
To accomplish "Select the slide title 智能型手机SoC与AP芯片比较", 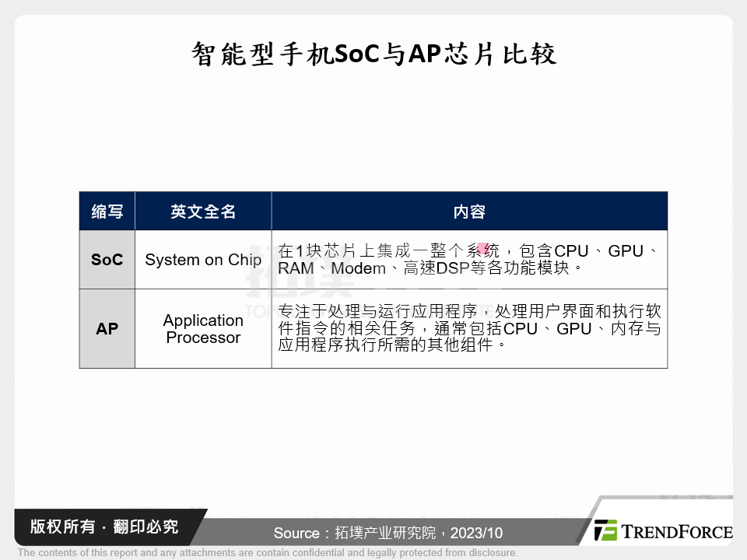I will pos(373,54).
